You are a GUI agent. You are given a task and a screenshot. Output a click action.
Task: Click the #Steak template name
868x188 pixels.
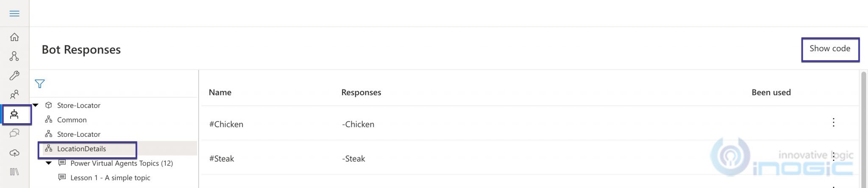click(x=222, y=159)
